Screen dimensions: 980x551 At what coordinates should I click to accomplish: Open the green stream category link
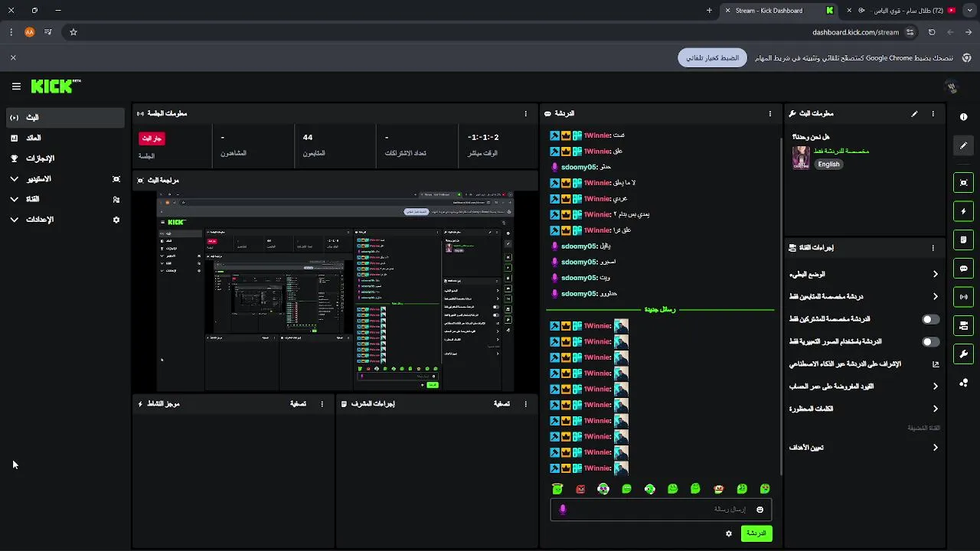click(841, 151)
